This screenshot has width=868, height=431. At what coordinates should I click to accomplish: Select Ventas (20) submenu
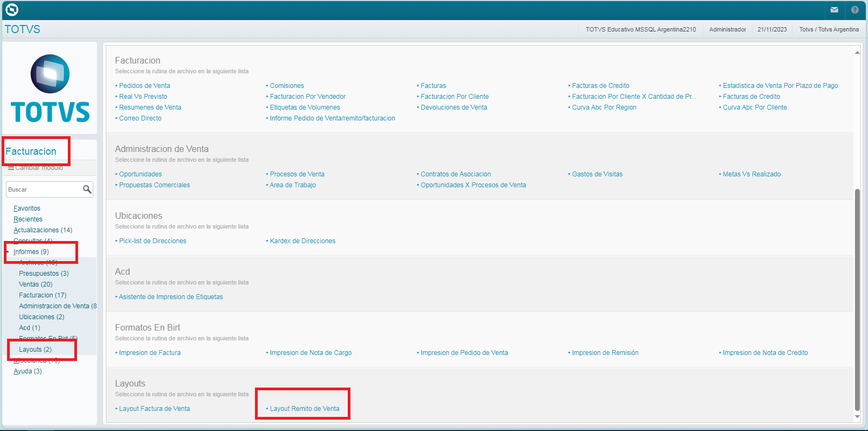(x=36, y=284)
